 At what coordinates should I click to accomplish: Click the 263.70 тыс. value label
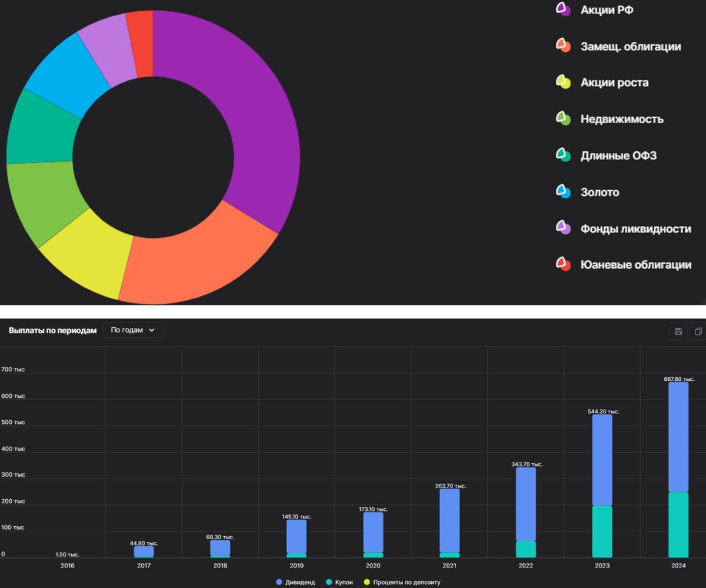click(449, 486)
